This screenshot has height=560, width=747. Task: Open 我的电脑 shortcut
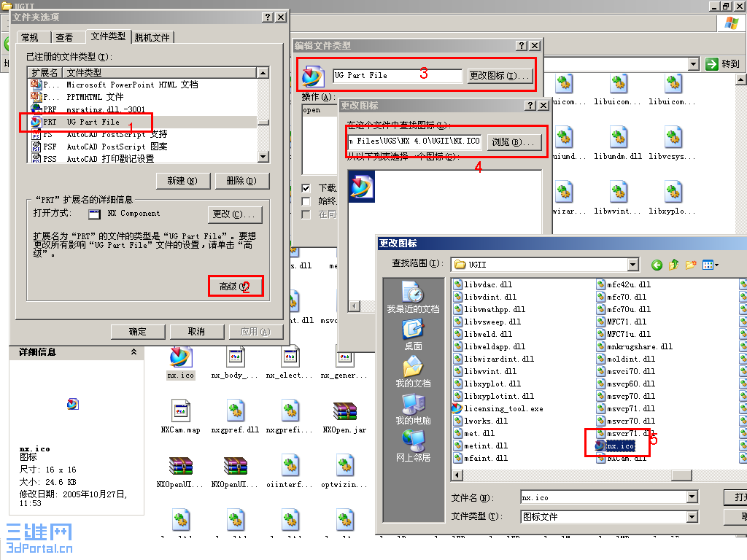413,410
